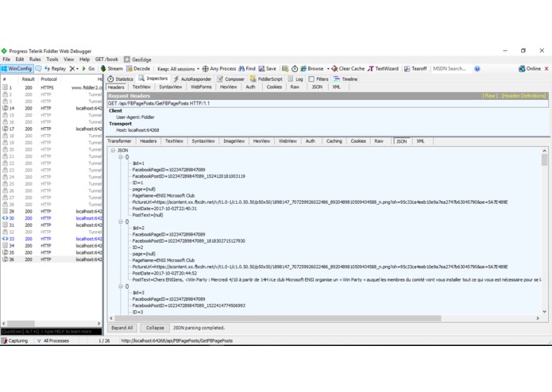Open the Help menu

84,60
